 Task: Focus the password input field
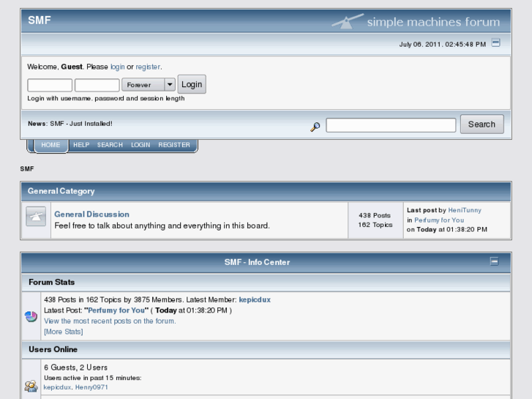click(97, 85)
